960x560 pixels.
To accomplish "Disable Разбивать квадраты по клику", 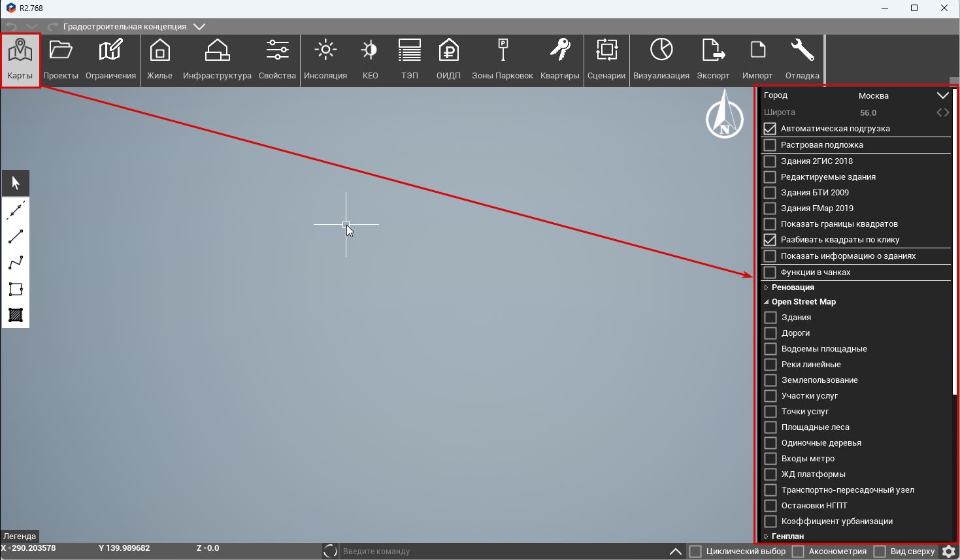I will pos(770,240).
